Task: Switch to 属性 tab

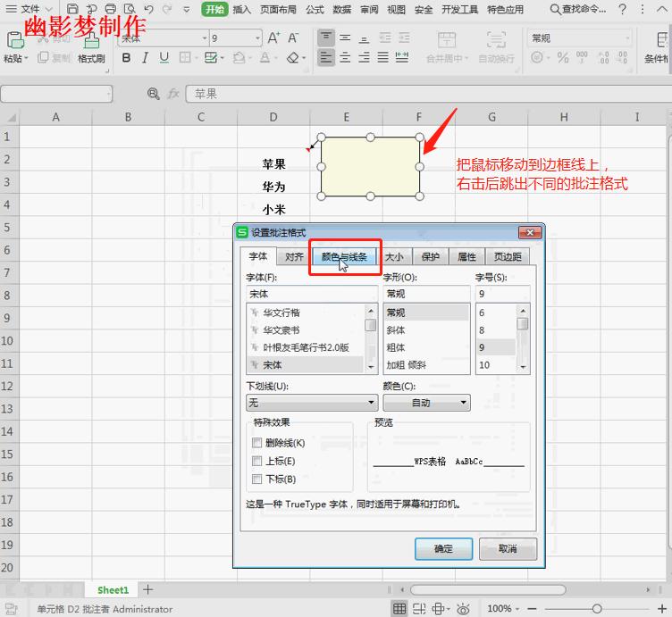Action: pyautogui.click(x=466, y=256)
